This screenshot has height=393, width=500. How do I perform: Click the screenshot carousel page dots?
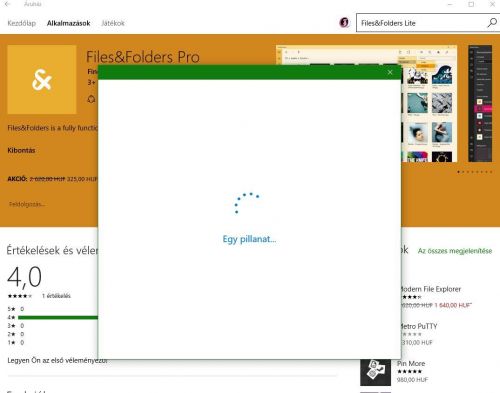[x=475, y=172]
